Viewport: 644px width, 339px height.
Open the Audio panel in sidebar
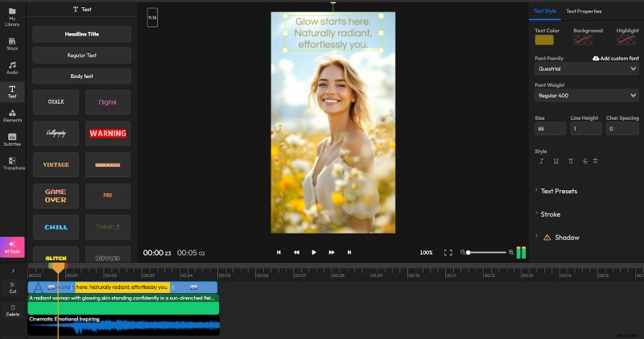12,67
